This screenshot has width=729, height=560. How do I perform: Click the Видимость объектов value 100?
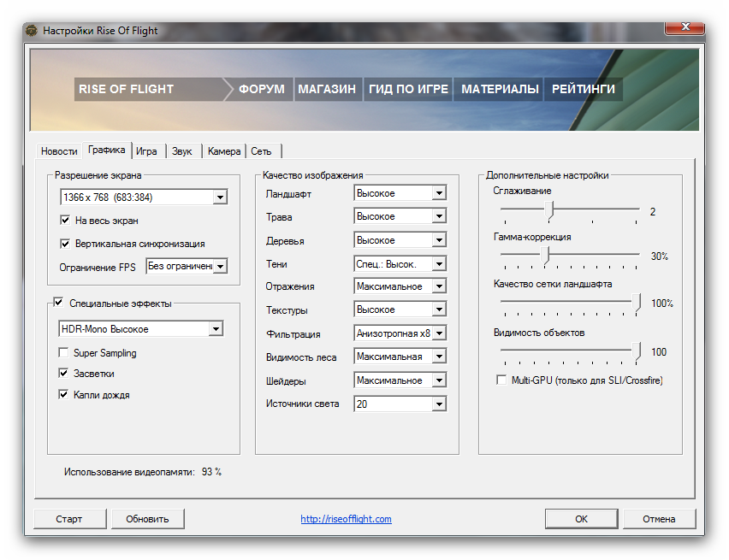(659, 351)
